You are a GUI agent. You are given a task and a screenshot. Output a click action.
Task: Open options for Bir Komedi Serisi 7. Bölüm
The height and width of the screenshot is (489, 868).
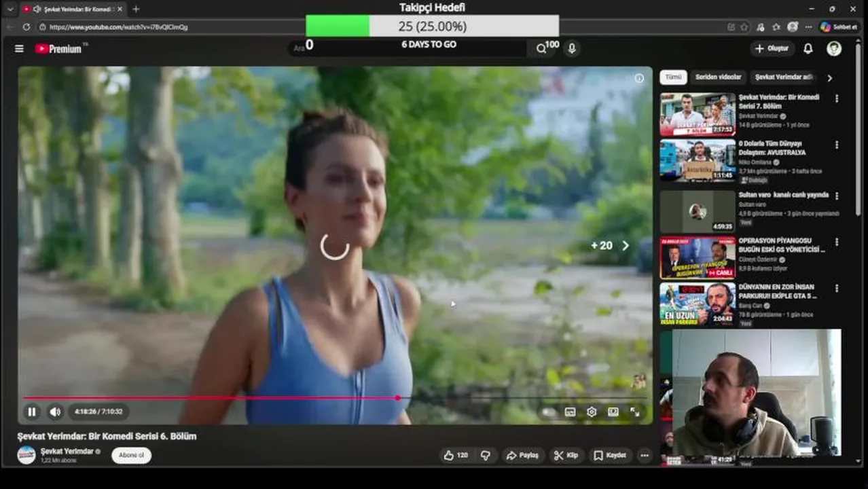pyautogui.click(x=837, y=98)
